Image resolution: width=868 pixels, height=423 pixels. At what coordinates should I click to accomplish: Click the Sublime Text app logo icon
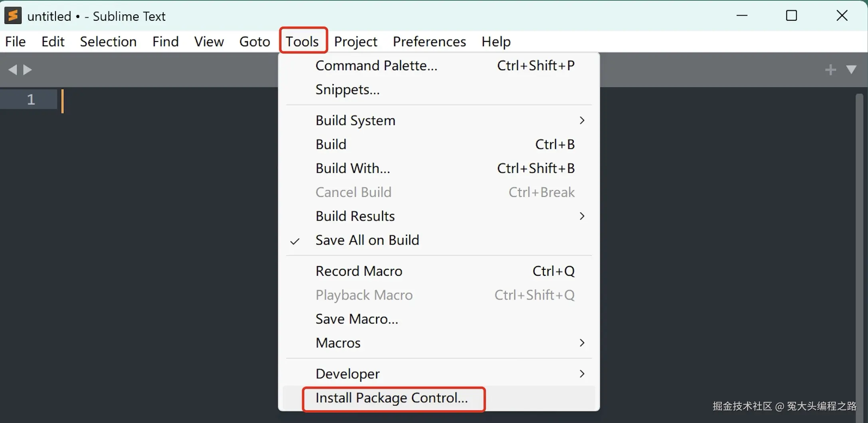point(13,16)
